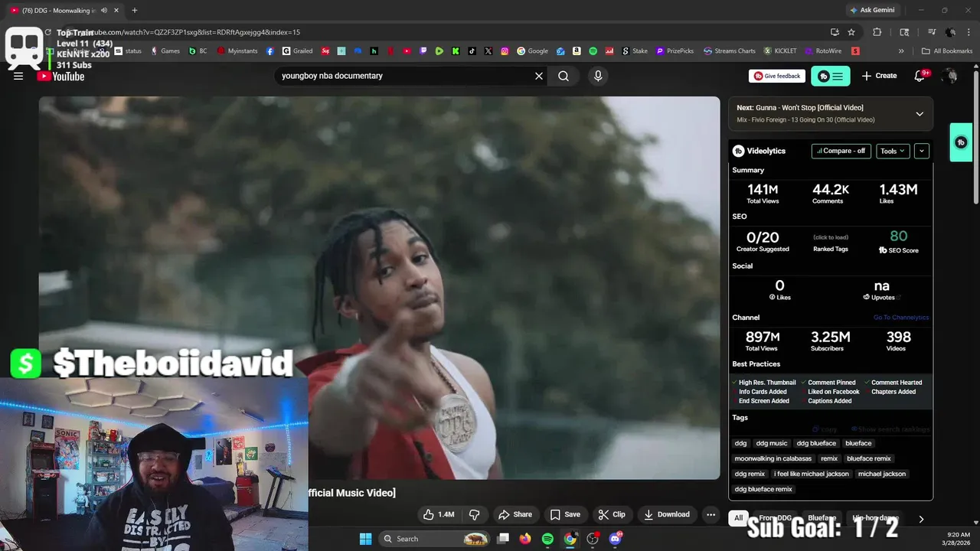The width and height of the screenshot is (980, 551).
Task: Open the All Bookmarks folder
Action: (x=947, y=51)
